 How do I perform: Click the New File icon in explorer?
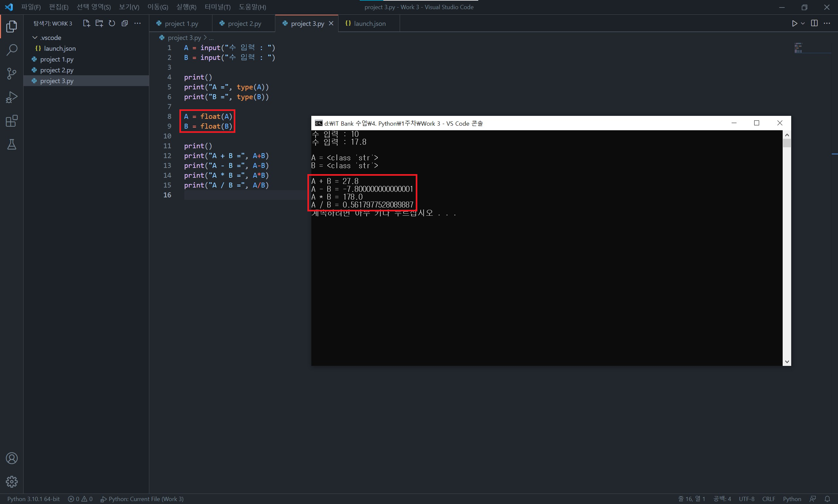(x=86, y=23)
